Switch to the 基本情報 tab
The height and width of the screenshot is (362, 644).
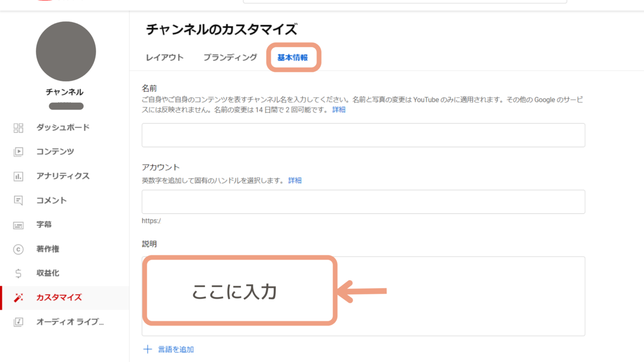(292, 57)
